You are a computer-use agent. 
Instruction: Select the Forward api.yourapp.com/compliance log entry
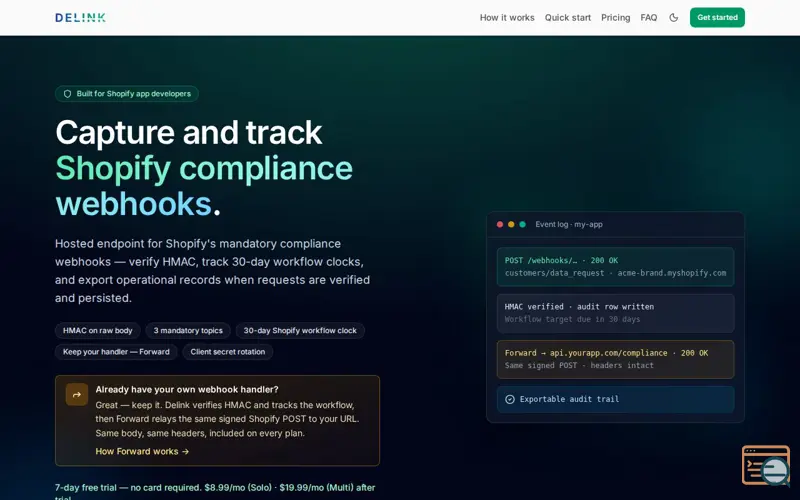615,359
